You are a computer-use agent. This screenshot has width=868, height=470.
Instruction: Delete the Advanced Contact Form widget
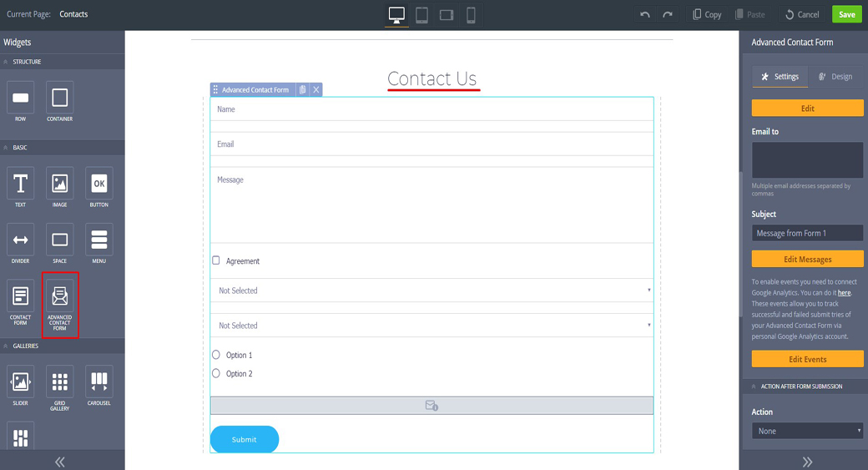(x=316, y=90)
